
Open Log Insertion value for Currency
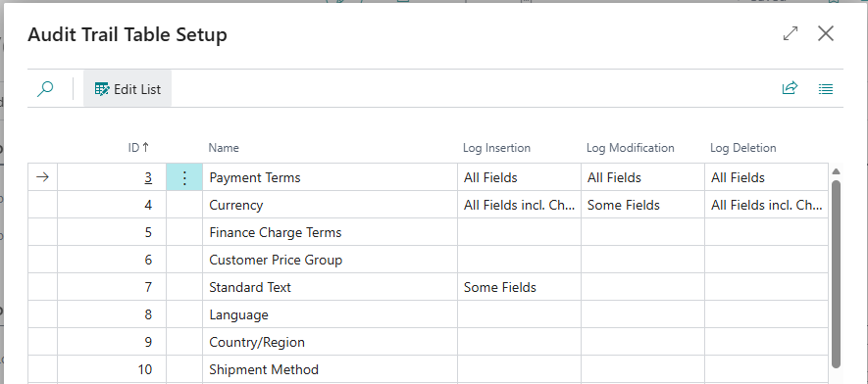point(519,205)
